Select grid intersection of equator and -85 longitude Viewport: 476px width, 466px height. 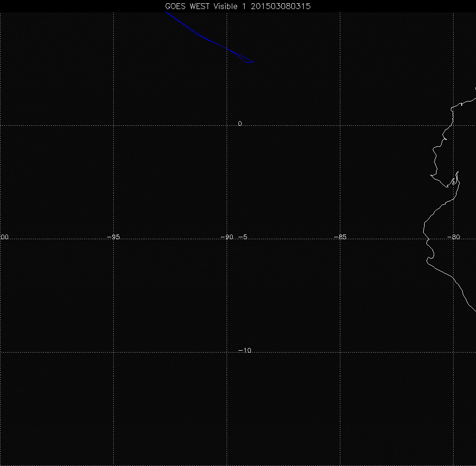tap(340, 125)
